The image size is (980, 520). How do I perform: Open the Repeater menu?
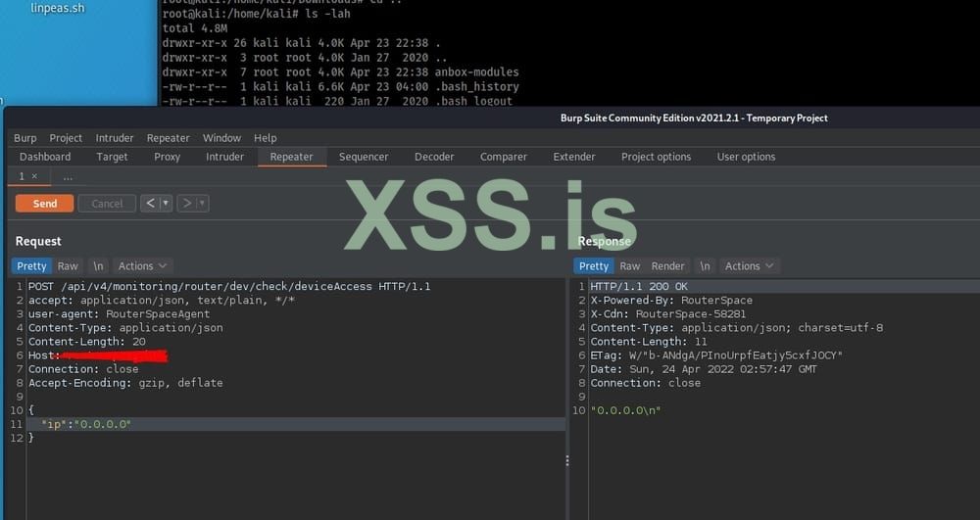click(x=169, y=138)
